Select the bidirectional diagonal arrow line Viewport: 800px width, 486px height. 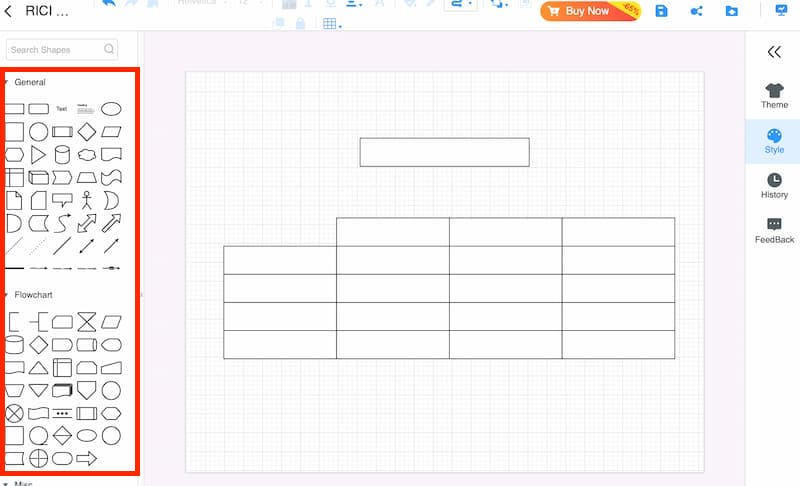pos(87,246)
